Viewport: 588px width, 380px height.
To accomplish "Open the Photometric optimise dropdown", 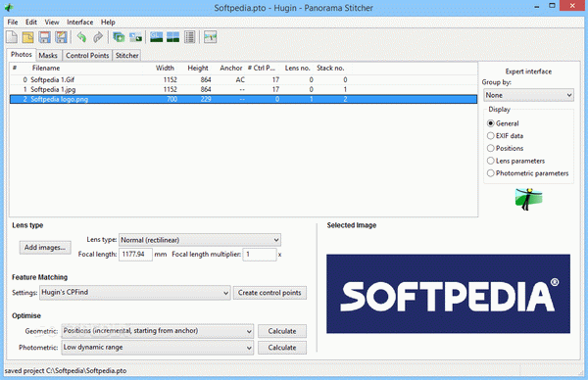I will (x=158, y=348).
